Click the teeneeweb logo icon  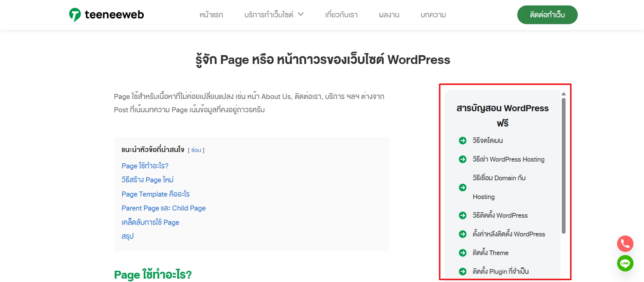[75, 15]
